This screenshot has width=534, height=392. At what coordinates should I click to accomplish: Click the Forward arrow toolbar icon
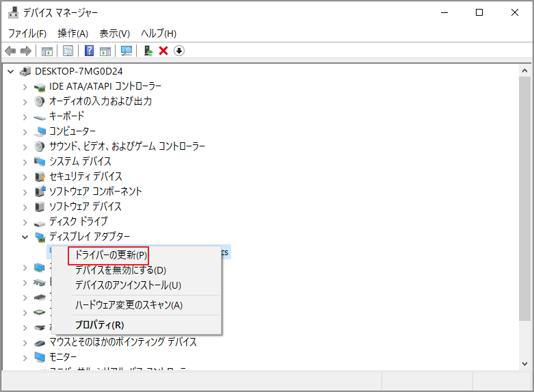(x=26, y=51)
